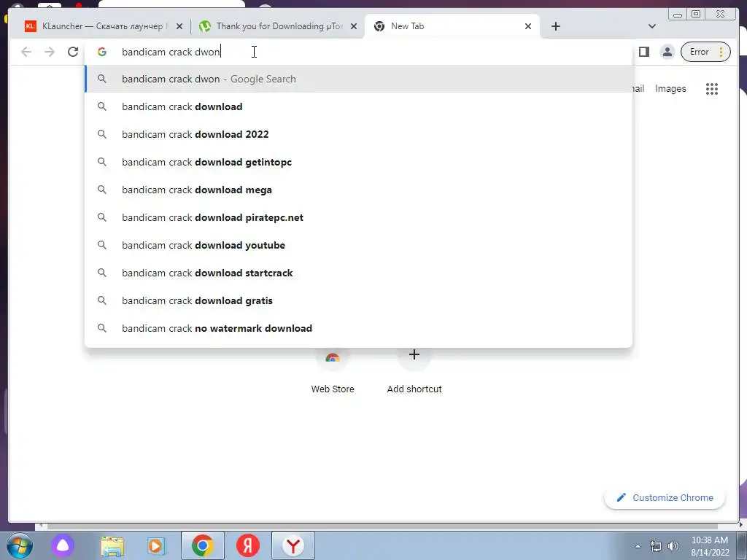Click the search icon beside 'download gratis'
This screenshot has width=747, height=560.
102,300
